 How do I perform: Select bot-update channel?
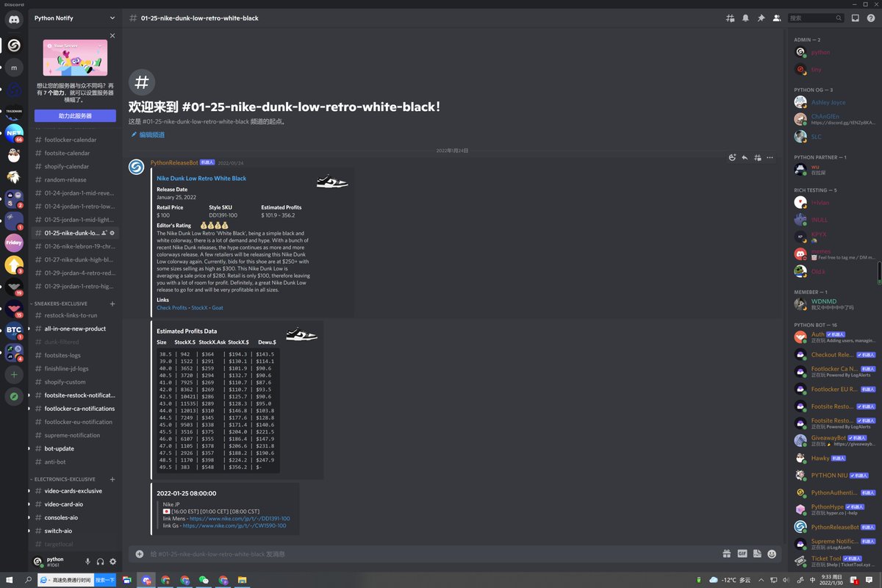(75, 448)
